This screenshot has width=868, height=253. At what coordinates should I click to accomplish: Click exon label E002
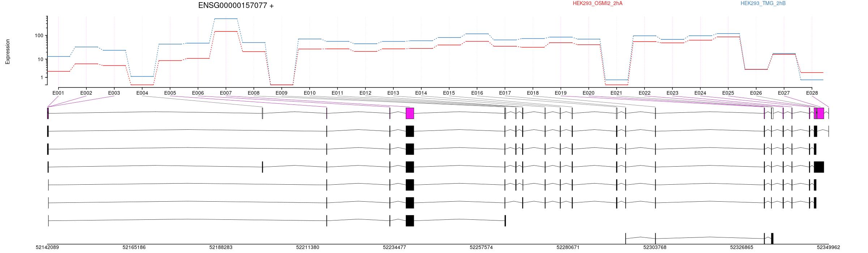86,93
